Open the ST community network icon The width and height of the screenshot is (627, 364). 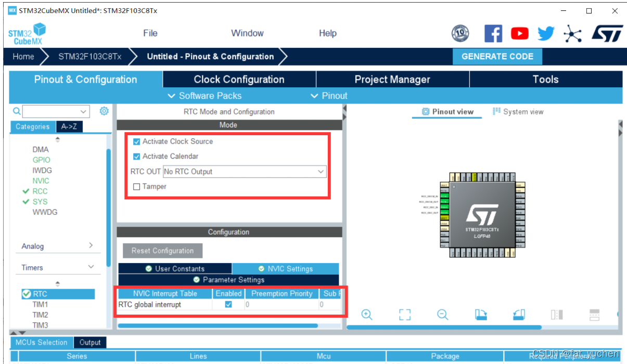(573, 34)
